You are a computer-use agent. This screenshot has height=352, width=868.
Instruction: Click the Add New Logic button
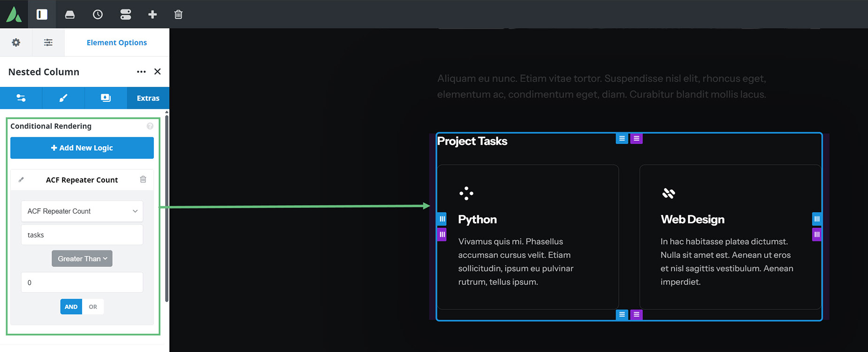point(82,148)
